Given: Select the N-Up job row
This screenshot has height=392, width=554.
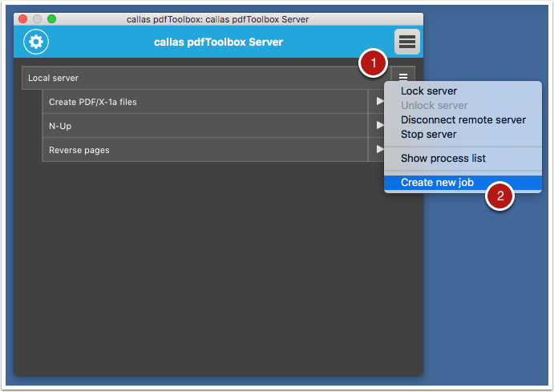Looking at the screenshot, I should pos(205,126).
